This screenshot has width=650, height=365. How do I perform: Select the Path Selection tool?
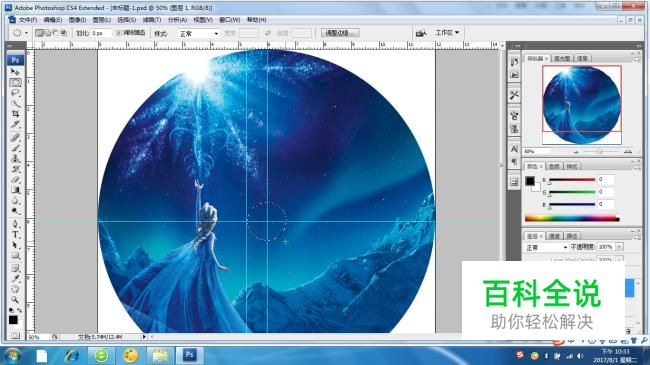tap(15, 245)
